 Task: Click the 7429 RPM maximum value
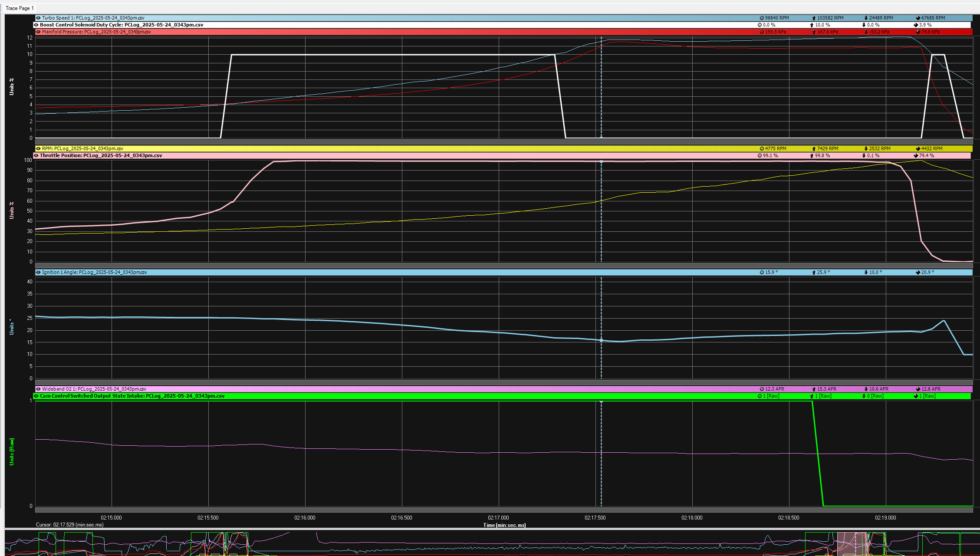tap(828, 148)
